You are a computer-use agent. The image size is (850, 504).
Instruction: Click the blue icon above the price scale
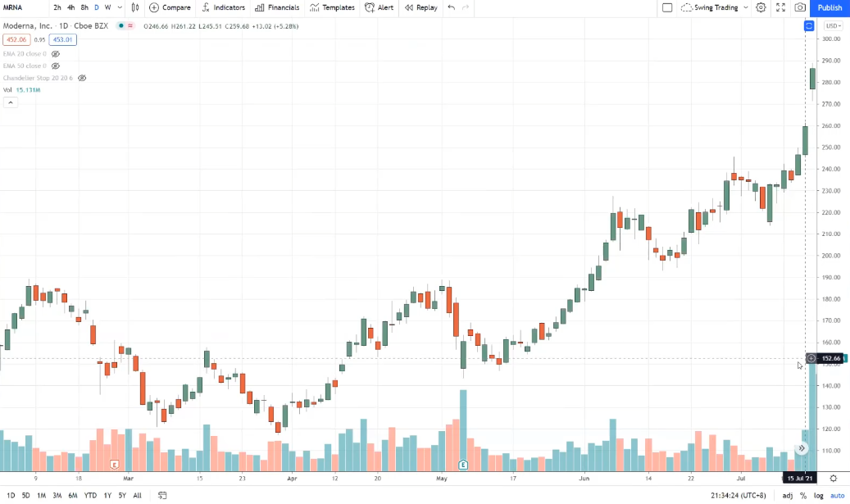[809, 26]
